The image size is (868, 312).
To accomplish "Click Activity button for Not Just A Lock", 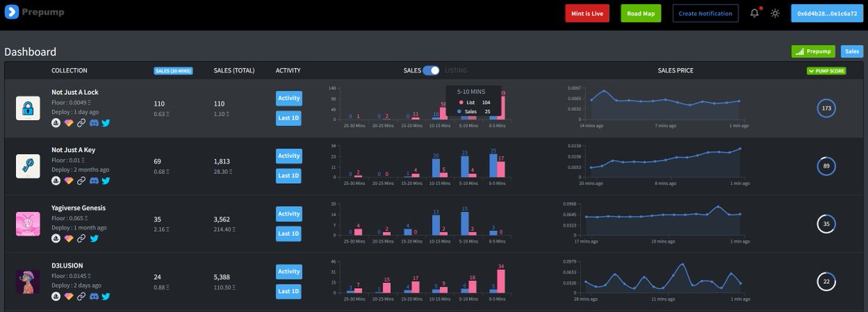I will pyautogui.click(x=289, y=98).
